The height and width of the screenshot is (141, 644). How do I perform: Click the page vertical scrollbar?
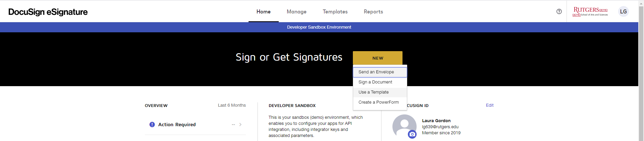(641, 71)
